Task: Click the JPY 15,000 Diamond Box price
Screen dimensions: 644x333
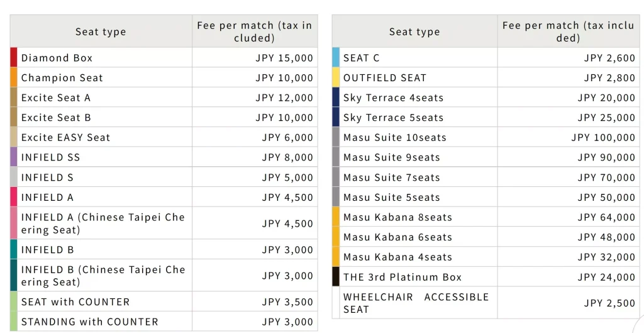Action: tap(284, 58)
